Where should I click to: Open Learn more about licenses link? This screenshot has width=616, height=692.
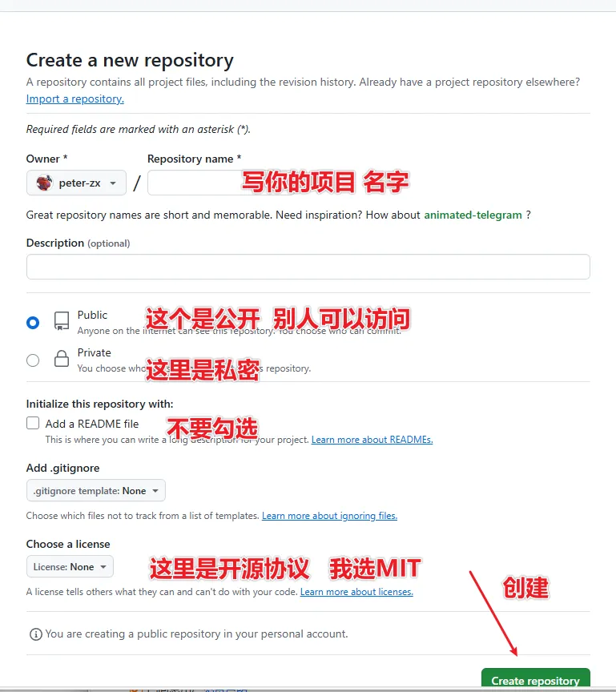(356, 591)
